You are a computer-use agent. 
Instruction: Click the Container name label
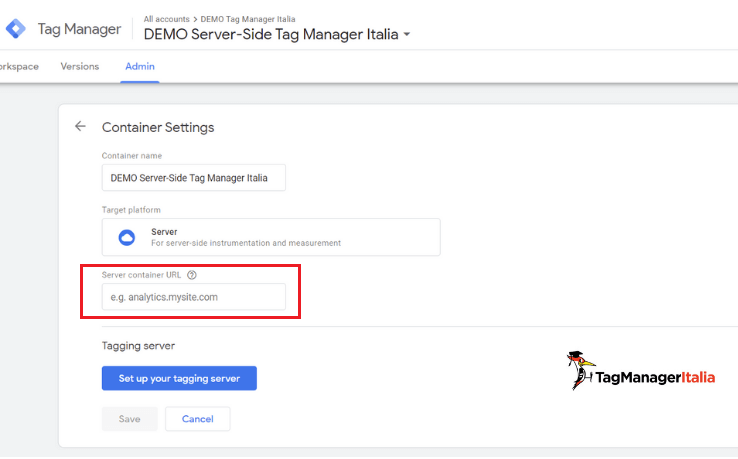[132, 155]
